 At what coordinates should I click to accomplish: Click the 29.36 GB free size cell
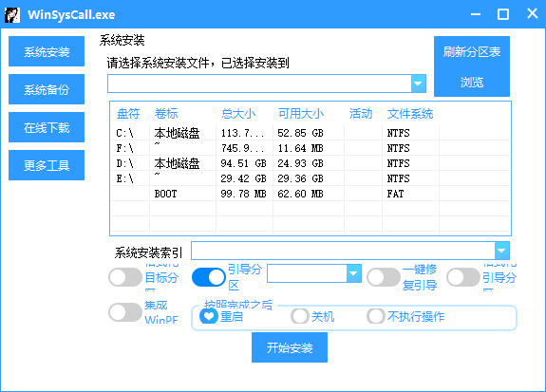[x=300, y=178]
